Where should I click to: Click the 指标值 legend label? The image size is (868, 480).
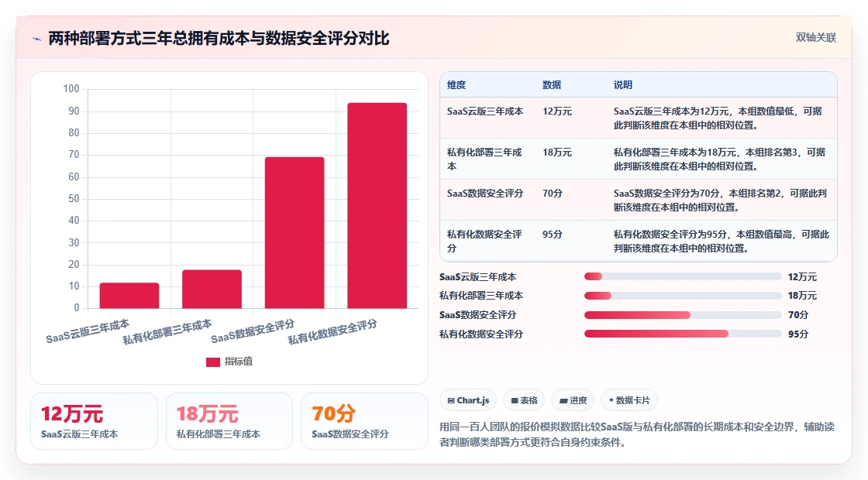point(239,361)
